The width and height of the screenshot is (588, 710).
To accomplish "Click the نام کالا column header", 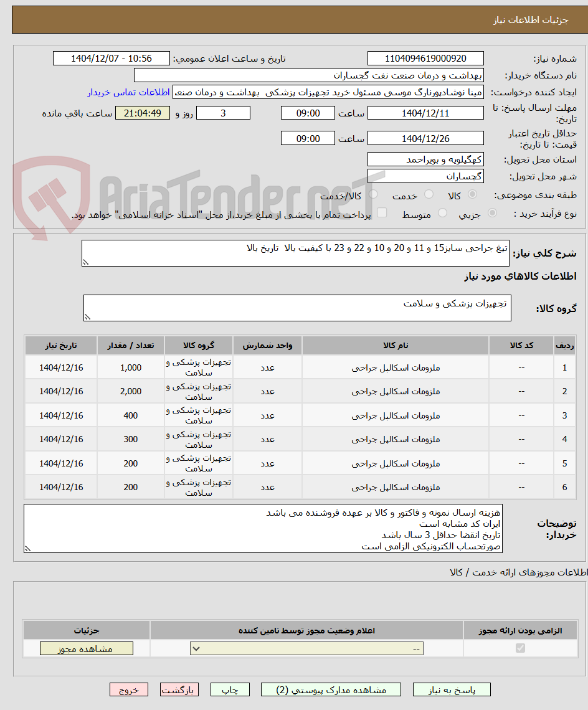I will [396, 346].
